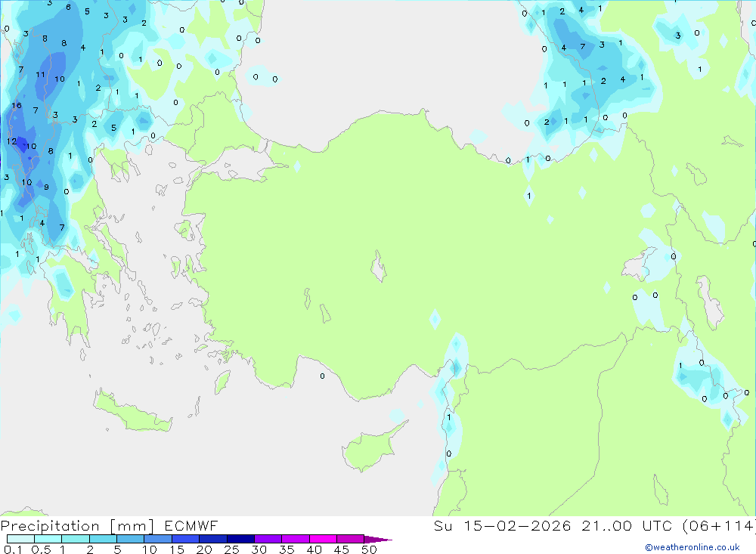This screenshot has height=554, width=756.
Task: Select the 'ECMWF' model label
Action: 191,526
